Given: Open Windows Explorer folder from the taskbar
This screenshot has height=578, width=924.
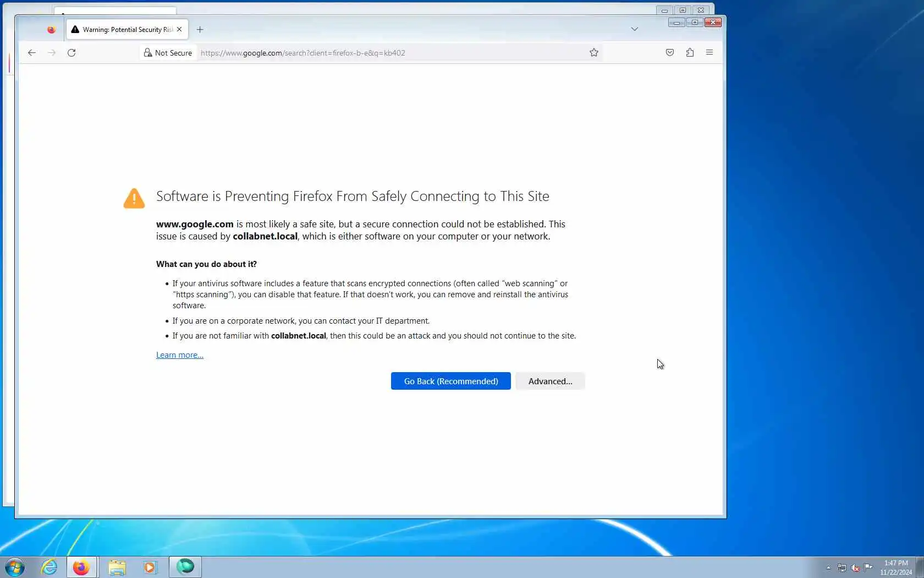Looking at the screenshot, I should 117,567.
